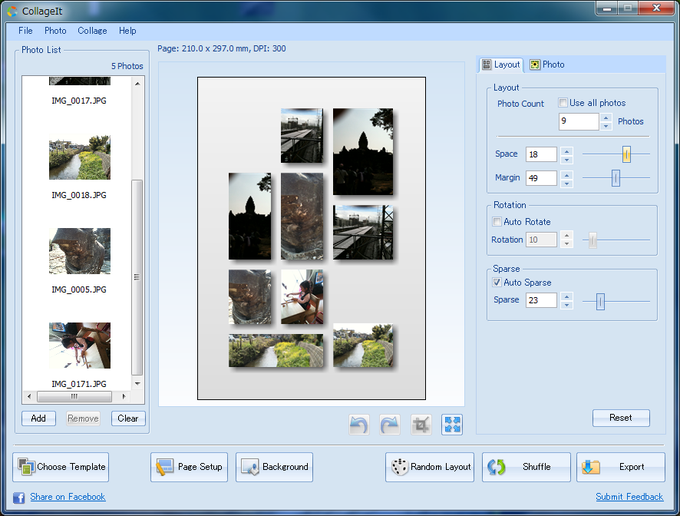
Task: Click the Margin value field
Action: (x=541, y=178)
